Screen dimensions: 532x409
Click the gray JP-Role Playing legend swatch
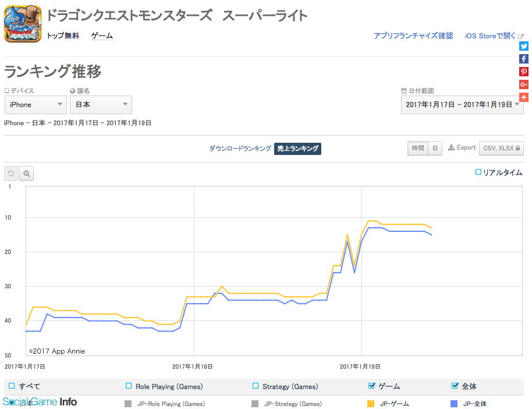[x=128, y=404]
